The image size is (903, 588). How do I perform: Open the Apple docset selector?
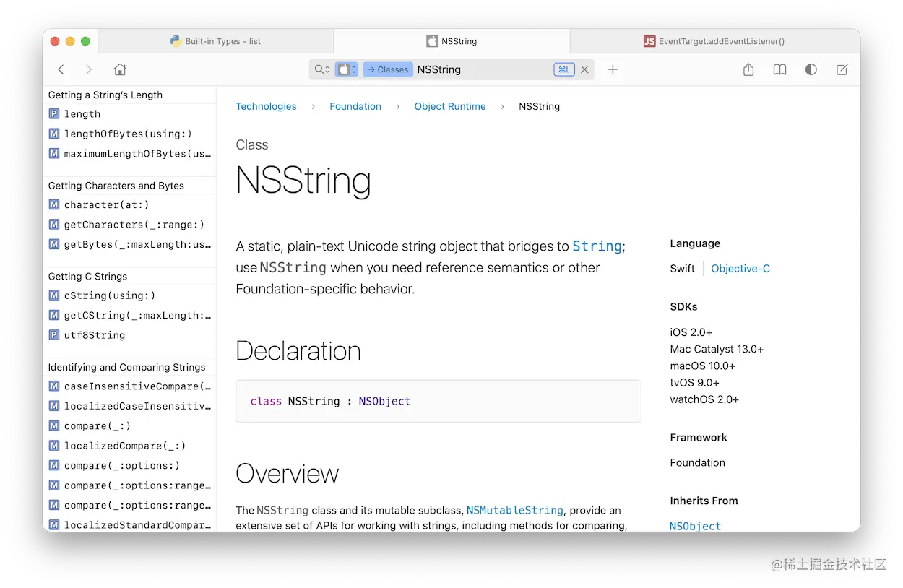tap(347, 69)
